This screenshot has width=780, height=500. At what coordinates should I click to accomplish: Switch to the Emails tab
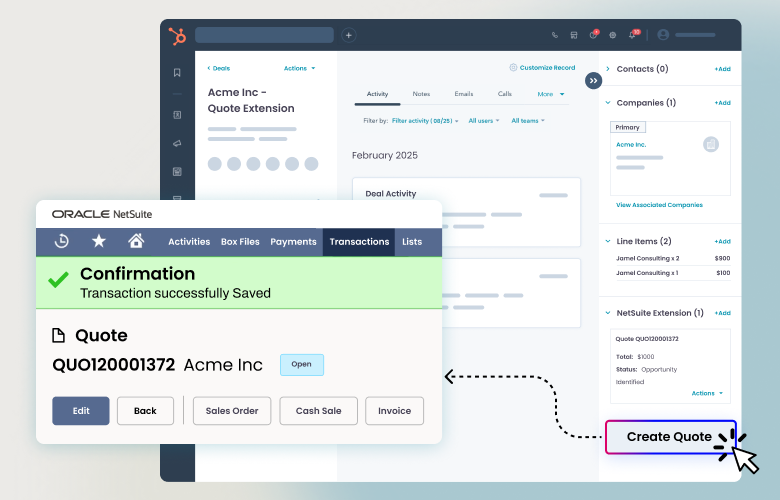pos(464,94)
